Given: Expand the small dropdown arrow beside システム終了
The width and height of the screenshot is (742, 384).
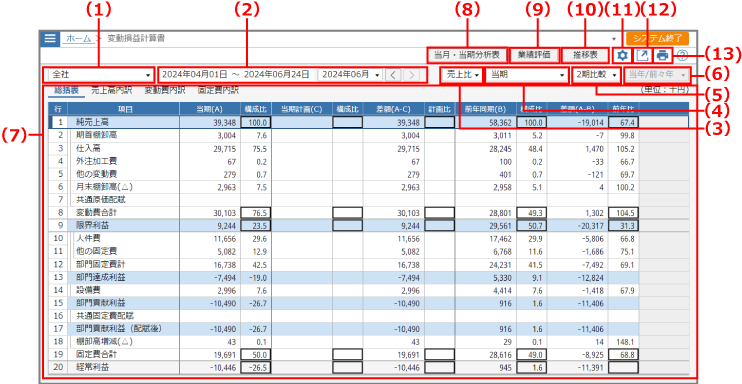Looking at the screenshot, I should click(614, 39).
